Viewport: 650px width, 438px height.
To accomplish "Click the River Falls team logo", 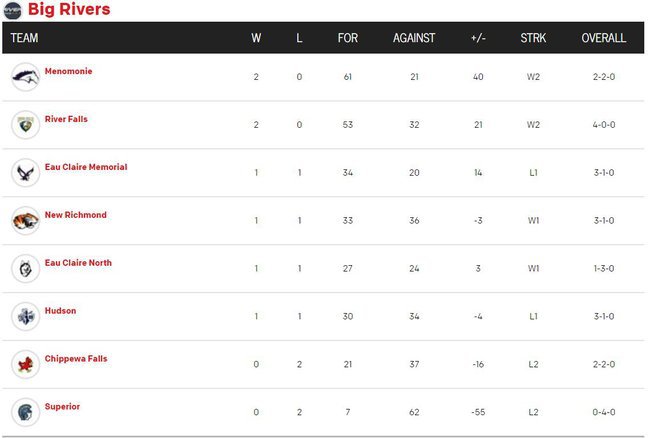I will [x=25, y=125].
